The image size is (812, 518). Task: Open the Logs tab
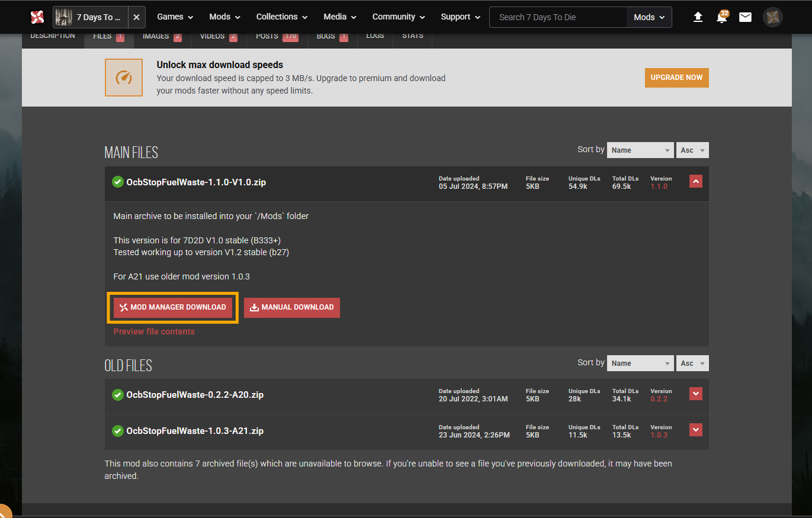pyautogui.click(x=375, y=37)
